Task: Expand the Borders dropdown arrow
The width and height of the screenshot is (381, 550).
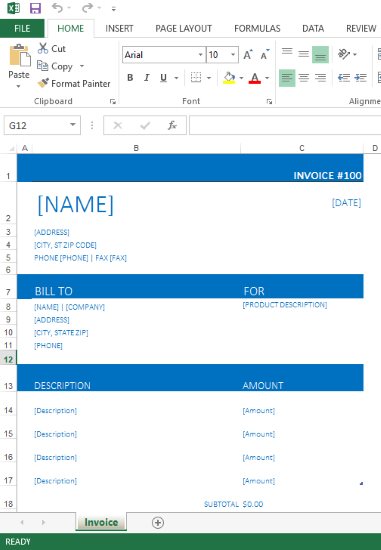Action: [x=209, y=78]
